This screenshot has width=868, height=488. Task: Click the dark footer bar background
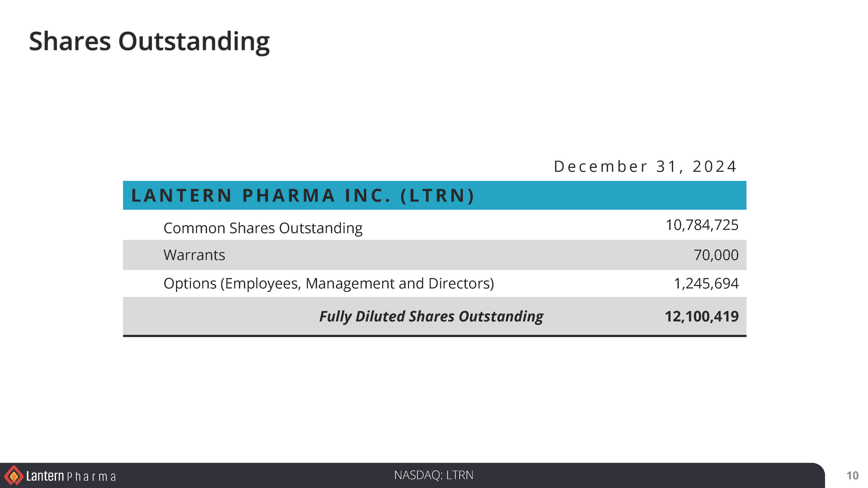click(x=607, y=476)
